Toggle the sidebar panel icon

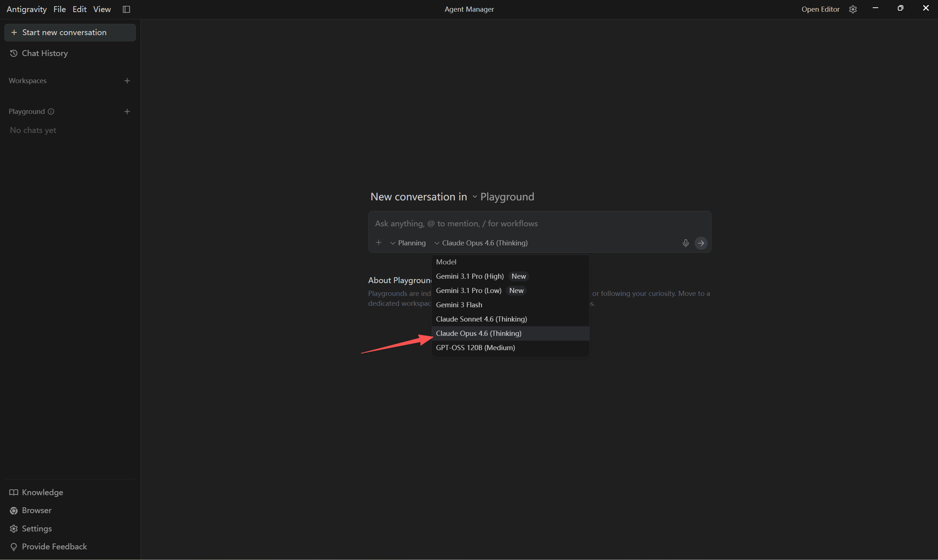pyautogui.click(x=126, y=9)
